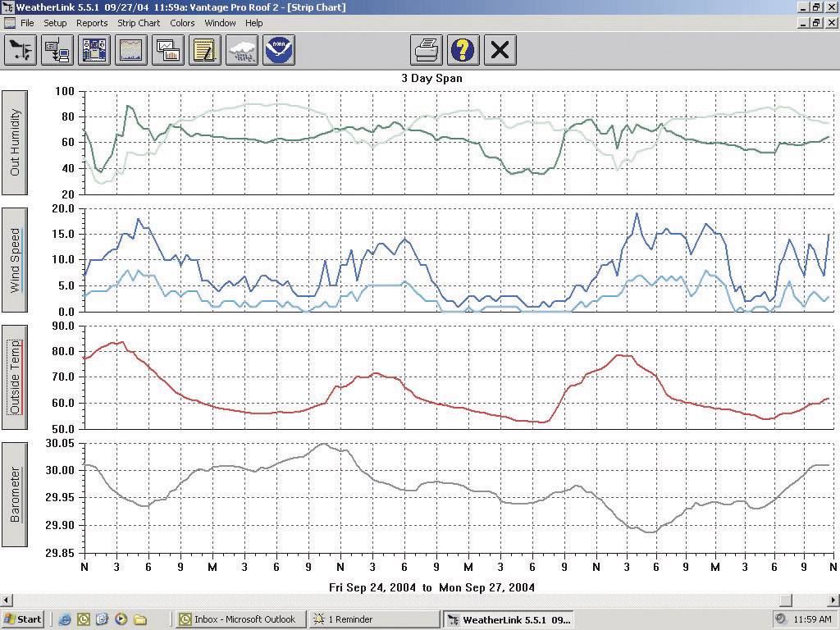Select the Inbox Microsoft Outlook taskbar item
This screenshot has height=630, width=840.
(x=239, y=619)
